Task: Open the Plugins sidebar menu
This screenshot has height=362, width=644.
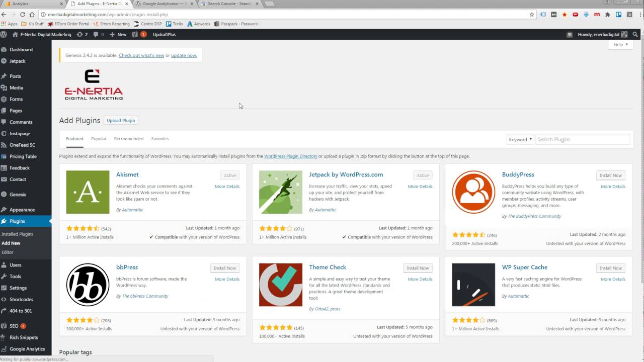Action: pyautogui.click(x=26, y=221)
